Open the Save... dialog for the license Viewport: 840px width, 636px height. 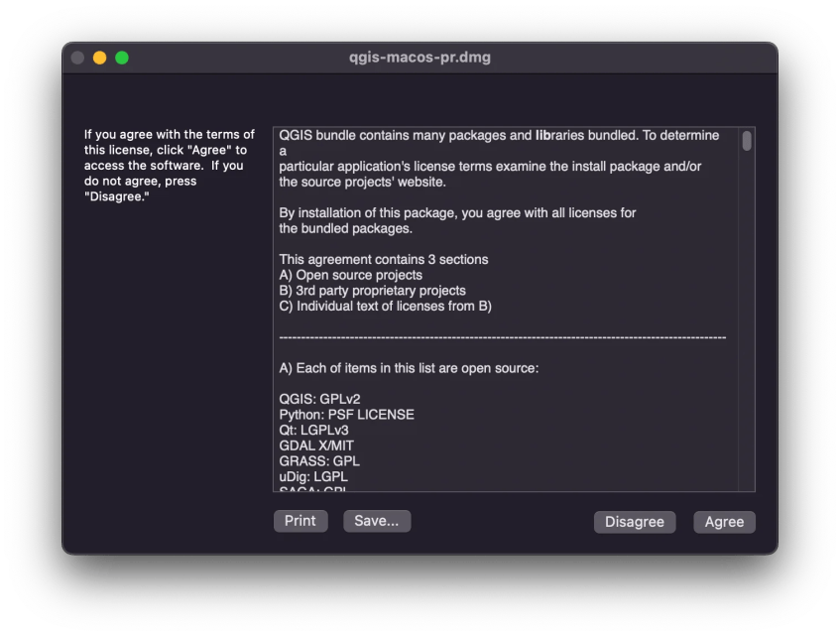point(377,521)
